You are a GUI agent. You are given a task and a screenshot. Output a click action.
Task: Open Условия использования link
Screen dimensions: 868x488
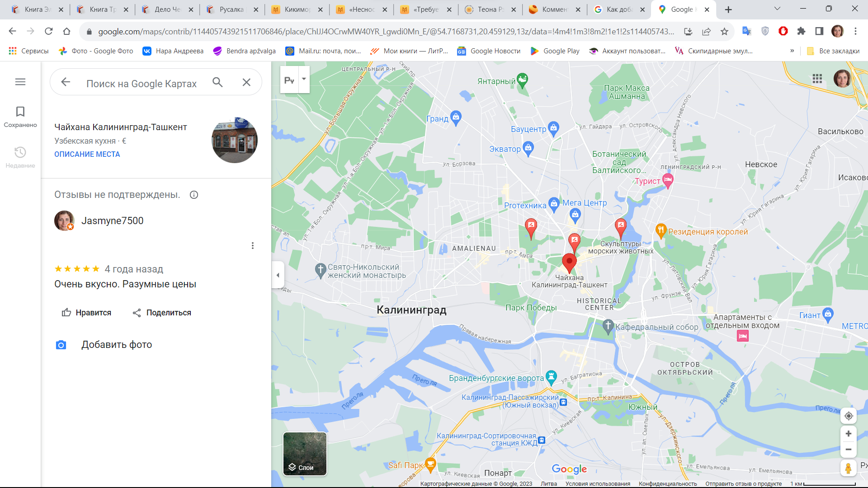(x=598, y=484)
